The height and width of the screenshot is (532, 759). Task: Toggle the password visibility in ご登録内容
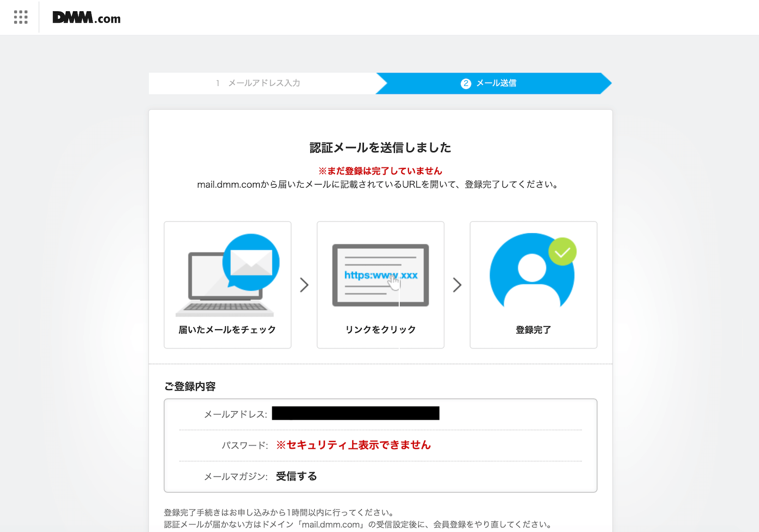(353, 445)
